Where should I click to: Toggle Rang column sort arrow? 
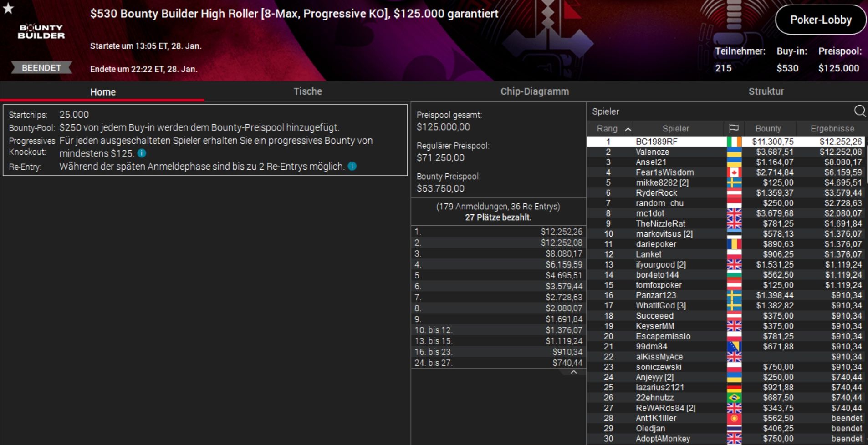[628, 129]
